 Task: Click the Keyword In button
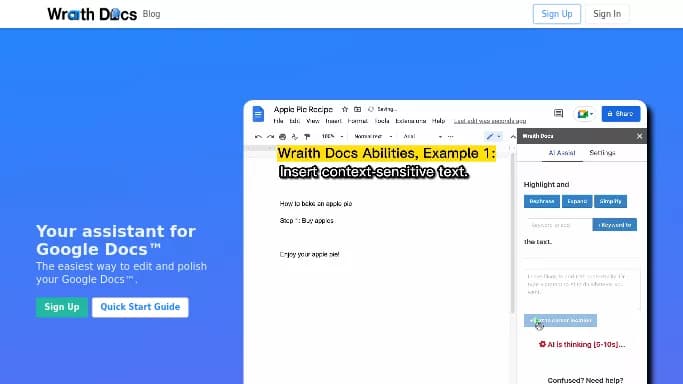[x=615, y=225]
